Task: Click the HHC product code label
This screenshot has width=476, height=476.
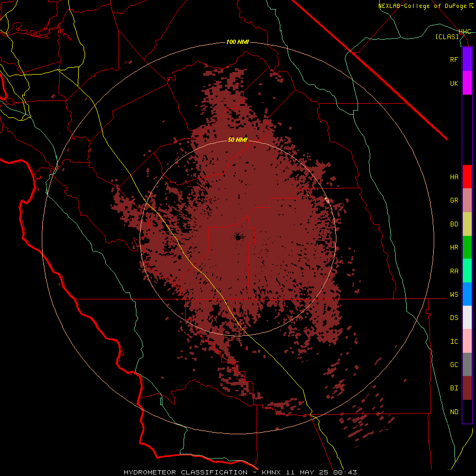Action: (x=465, y=32)
